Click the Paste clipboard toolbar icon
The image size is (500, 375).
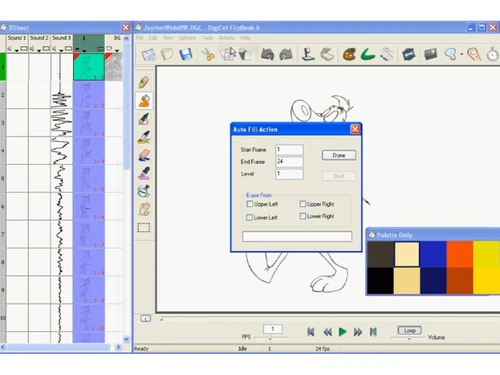[x=245, y=54]
